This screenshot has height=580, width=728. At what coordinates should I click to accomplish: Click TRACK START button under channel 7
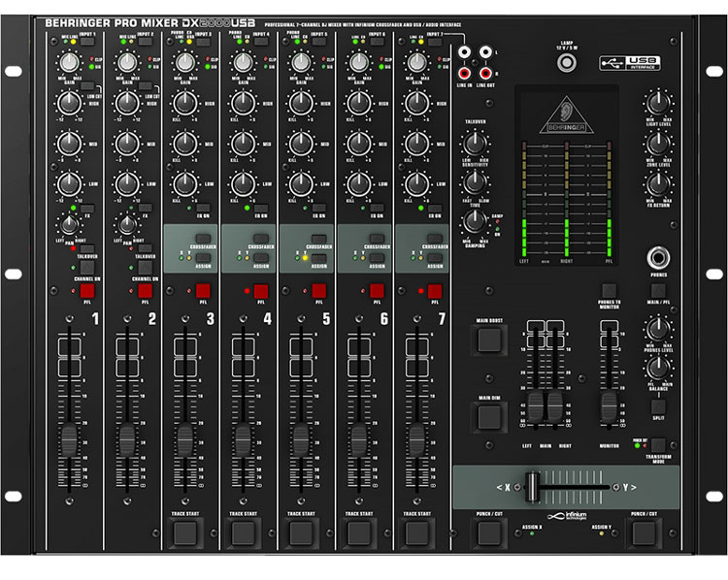[x=417, y=533]
